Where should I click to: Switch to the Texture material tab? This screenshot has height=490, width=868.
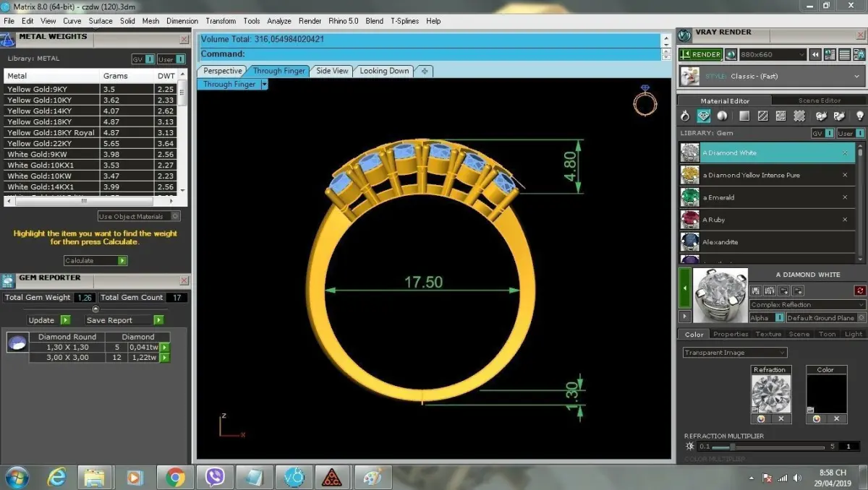tap(768, 334)
